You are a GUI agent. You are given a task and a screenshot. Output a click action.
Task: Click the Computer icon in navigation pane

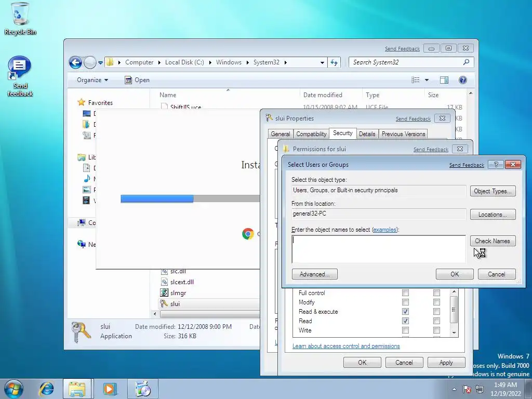point(82,222)
